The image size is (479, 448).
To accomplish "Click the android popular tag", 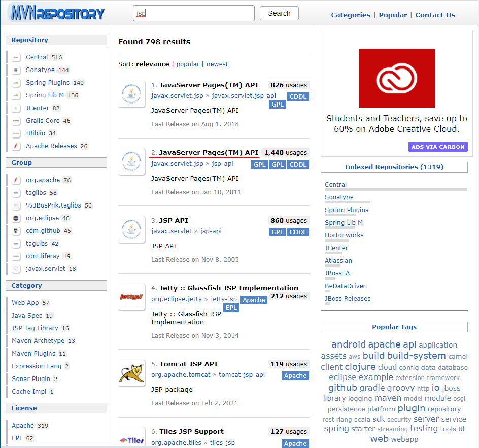I will 348,344.
